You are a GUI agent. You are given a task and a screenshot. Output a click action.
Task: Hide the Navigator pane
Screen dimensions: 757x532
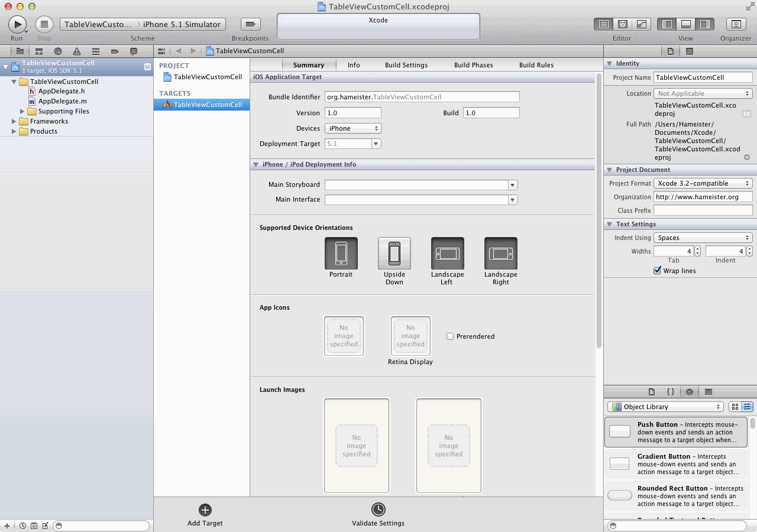pos(667,24)
